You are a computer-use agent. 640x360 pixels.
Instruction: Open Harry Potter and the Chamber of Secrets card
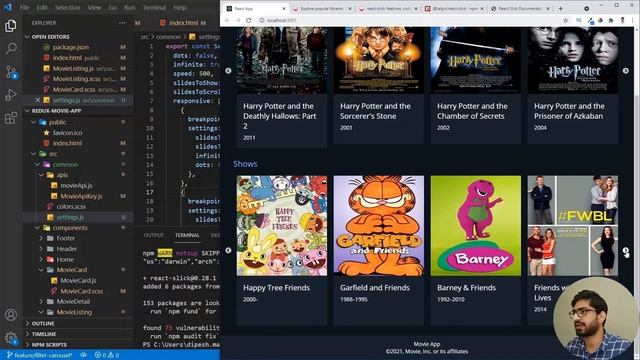[x=476, y=85]
